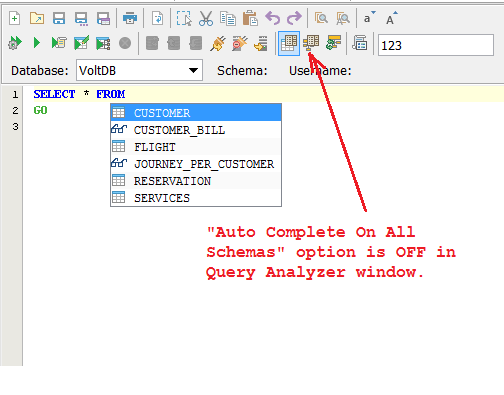Image resolution: width=504 pixels, height=395 pixels.
Task: Click the execute-to-script play icon
Action: click(59, 43)
